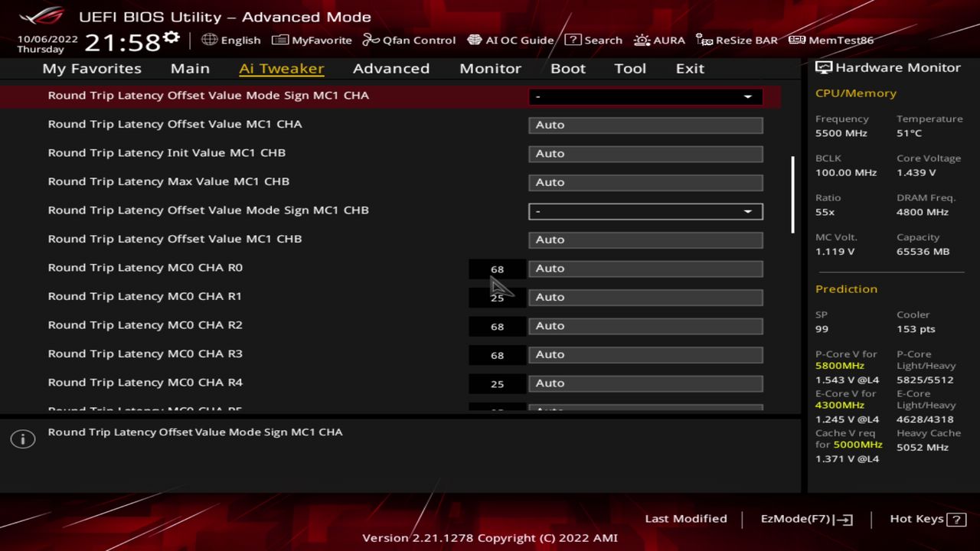980x551 pixels.
Task: Click the 21:58 clock display
Action: pos(122,42)
